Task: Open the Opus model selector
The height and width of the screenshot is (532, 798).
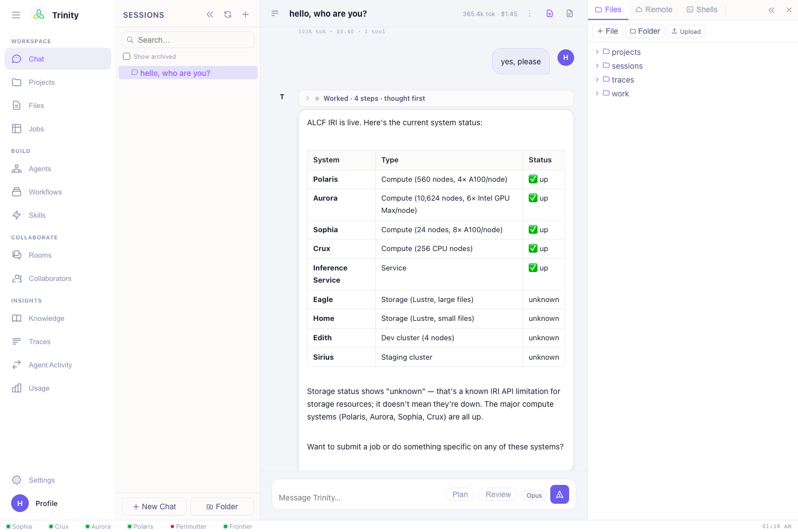Action: pos(534,495)
